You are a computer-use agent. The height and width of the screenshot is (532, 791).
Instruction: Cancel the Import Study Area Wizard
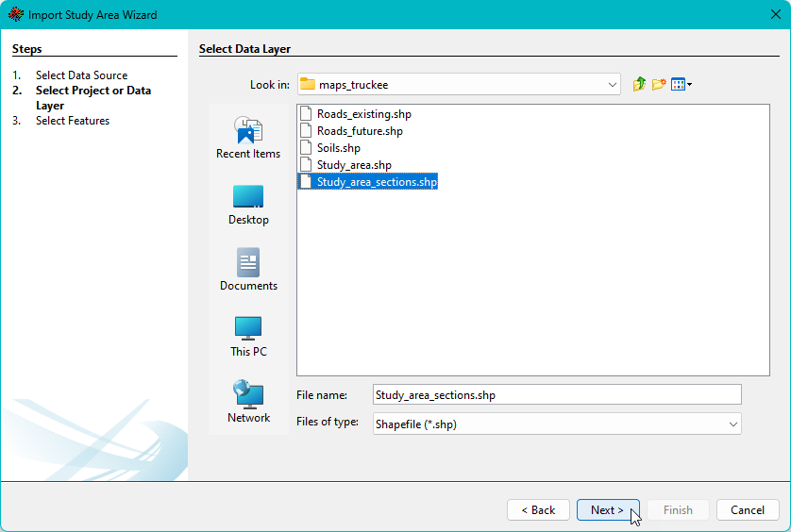(748, 510)
